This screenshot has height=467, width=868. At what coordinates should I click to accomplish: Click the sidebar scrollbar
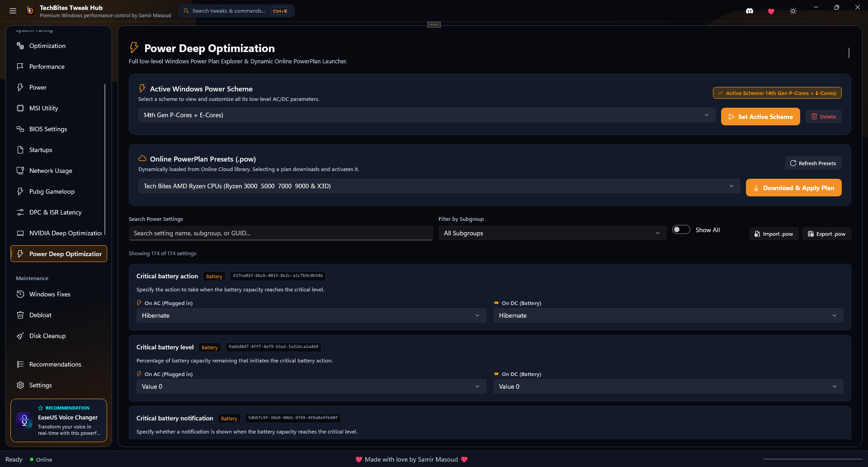coord(105,159)
